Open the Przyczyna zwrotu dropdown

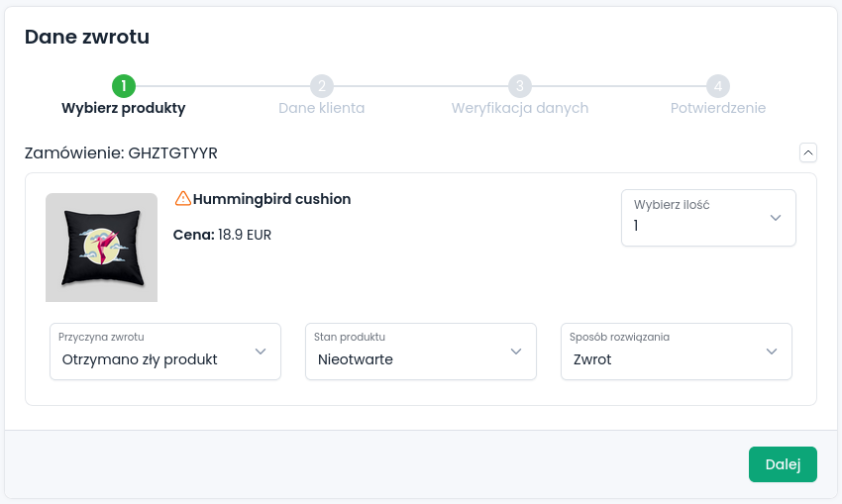164,351
